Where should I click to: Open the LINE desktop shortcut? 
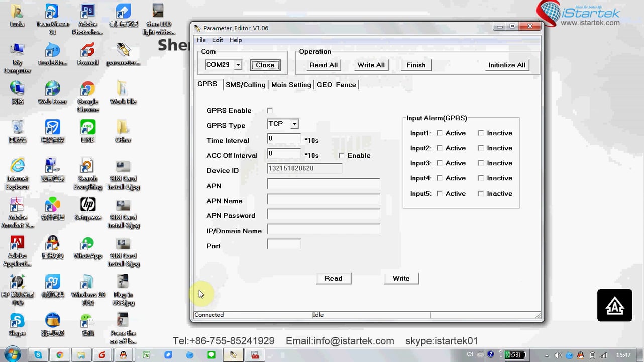(87, 131)
